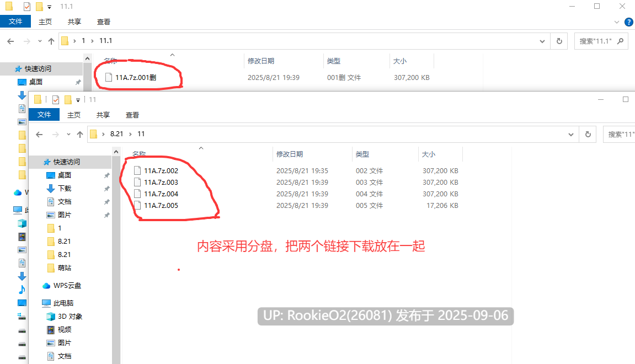Click the properties quick access icon in the 11 title bar
This screenshot has height=364, width=635.
point(56,100)
